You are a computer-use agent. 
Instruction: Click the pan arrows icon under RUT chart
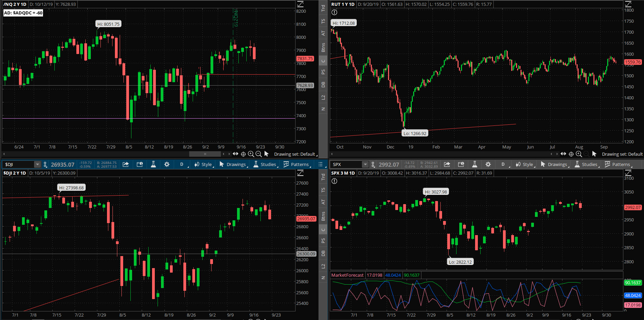tap(563, 154)
